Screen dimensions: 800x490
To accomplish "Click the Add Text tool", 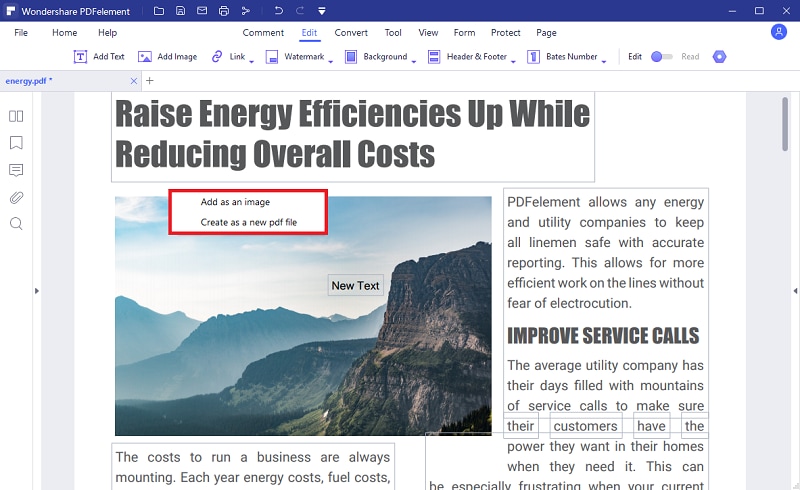I will (x=99, y=57).
